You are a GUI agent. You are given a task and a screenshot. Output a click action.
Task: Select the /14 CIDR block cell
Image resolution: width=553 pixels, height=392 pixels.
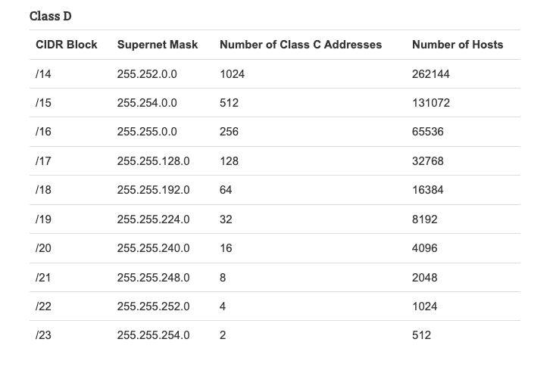point(43,74)
